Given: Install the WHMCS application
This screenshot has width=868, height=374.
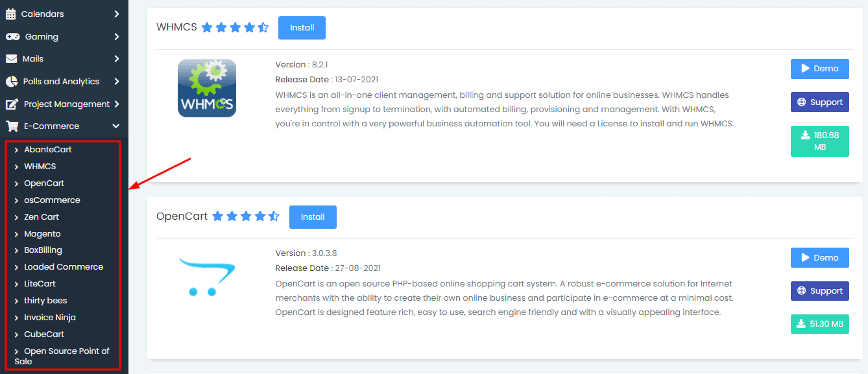Looking at the screenshot, I should 302,28.
